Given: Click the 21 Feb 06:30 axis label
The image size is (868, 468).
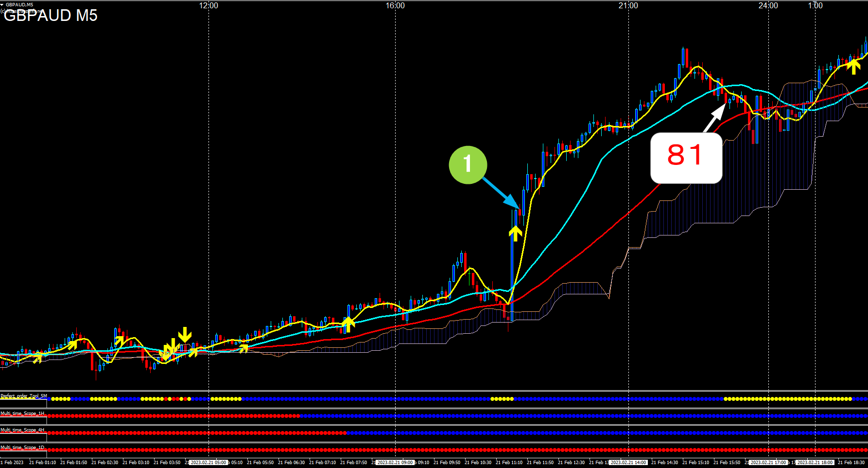Looking at the screenshot, I should tap(291, 463).
